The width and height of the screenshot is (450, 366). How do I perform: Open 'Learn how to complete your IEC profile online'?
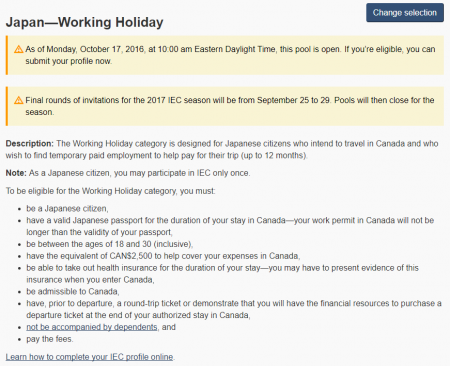click(x=89, y=357)
